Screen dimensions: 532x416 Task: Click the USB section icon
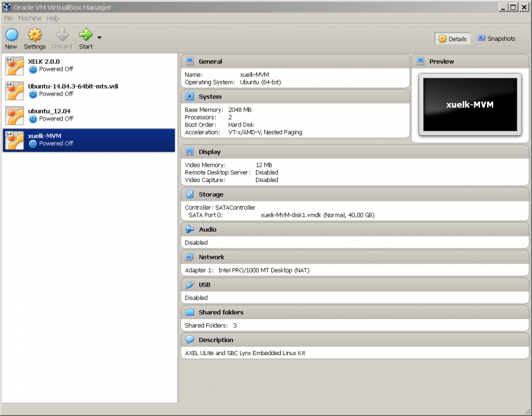coord(190,285)
